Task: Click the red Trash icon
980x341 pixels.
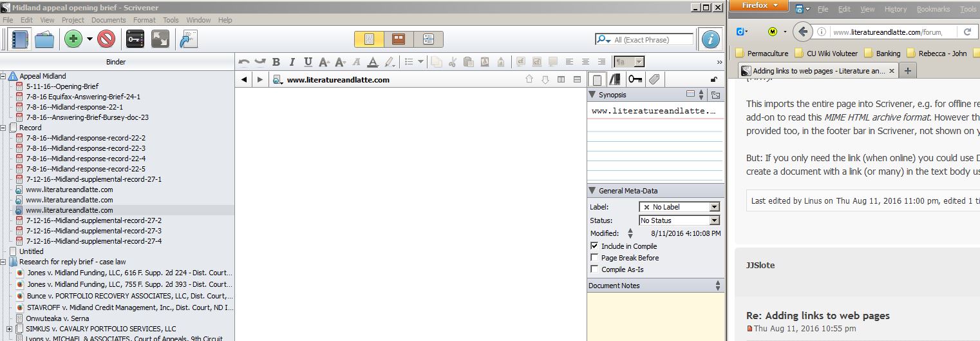Action: (x=106, y=39)
